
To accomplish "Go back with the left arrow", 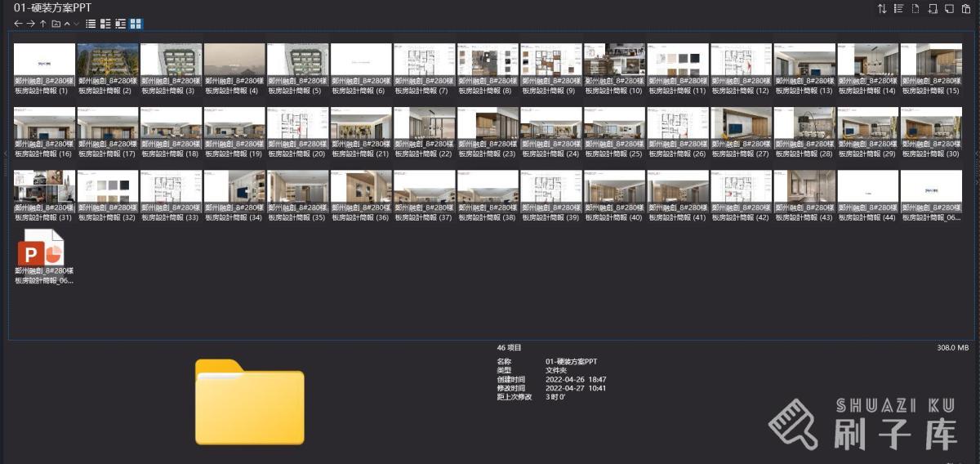I will click(x=18, y=24).
